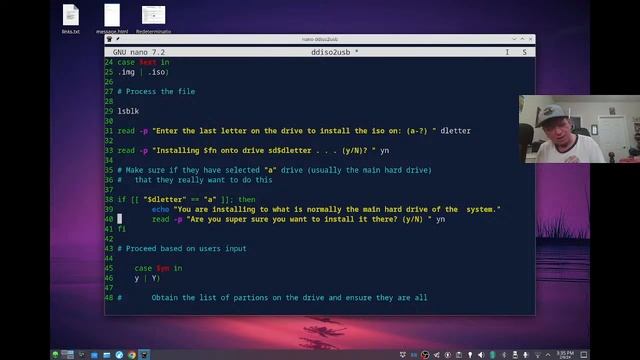This screenshot has height=360, width=640.
Task: Open the printer tray icon
Action: click(x=515, y=355)
